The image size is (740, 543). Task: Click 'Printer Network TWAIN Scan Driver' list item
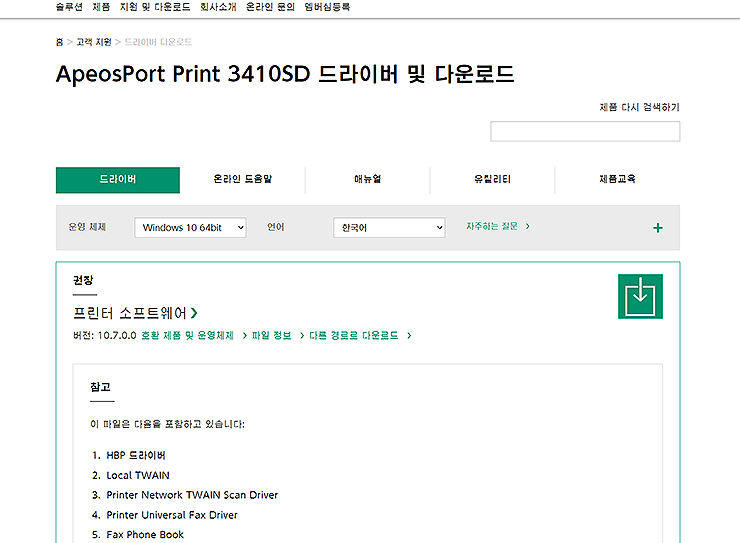coord(192,495)
